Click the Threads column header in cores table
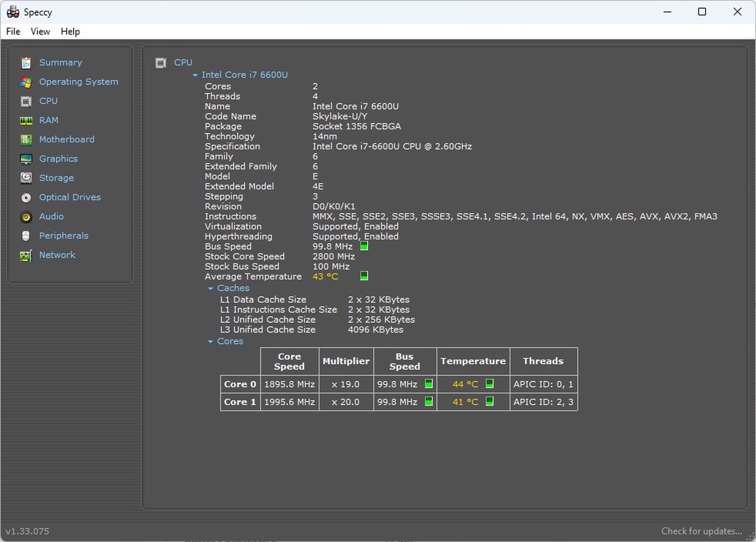This screenshot has width=756, height=542. click(544, 361)
